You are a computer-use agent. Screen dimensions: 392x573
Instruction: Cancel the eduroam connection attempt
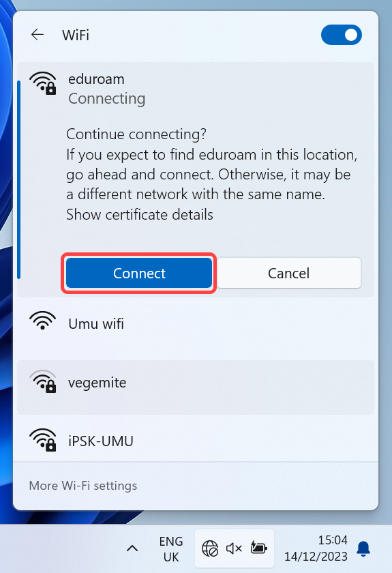(x=288, y=273)
